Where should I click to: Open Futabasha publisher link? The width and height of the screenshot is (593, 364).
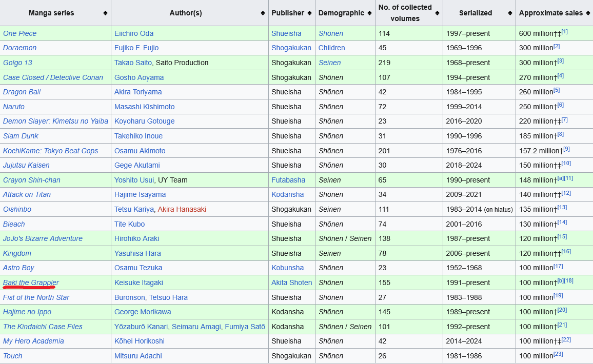pos(288,180)
